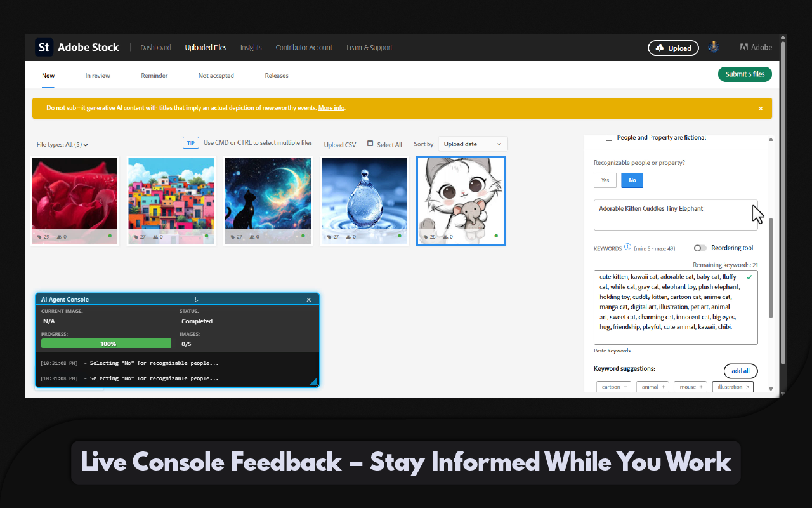This screenshot has width=812, height=508.
Task: Click the tag icon on water drop thumbnail
Action: click(x=328, y=236)
